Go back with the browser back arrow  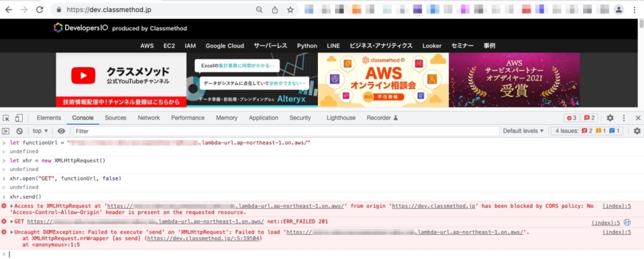9,10
